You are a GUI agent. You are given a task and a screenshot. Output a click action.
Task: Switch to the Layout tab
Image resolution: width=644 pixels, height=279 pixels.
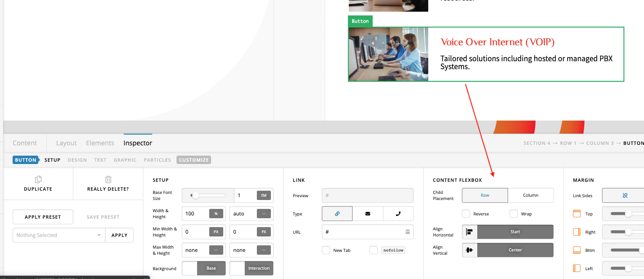coord(66,143)
